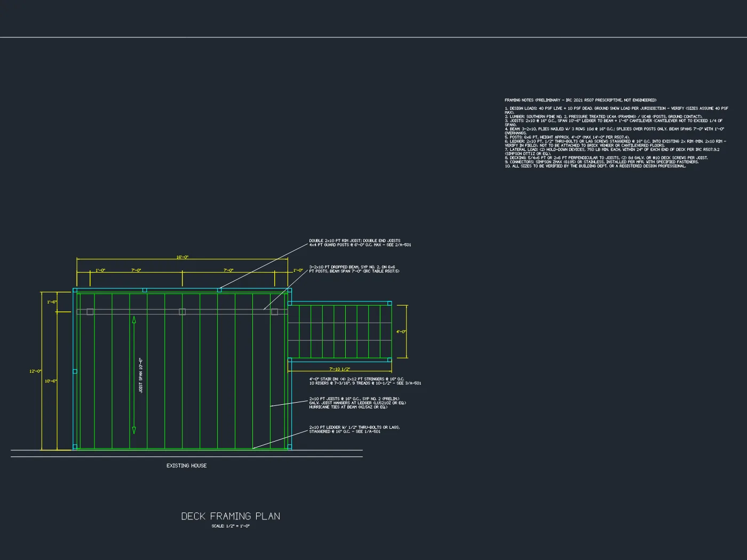This screenshot has width=747, height=560.
Task: Click the "4'-0" STAIR DN" stringers callout
Action: 365,381
